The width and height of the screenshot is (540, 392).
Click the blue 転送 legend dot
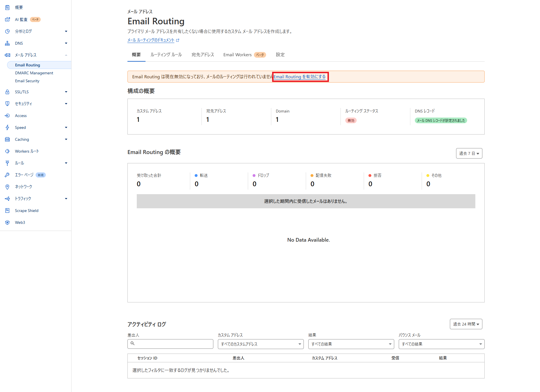coord(196,176)
